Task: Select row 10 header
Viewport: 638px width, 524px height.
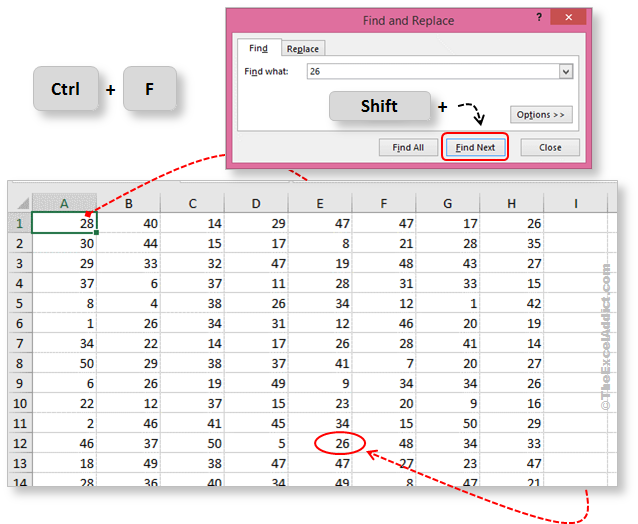Action: (x=20, y=403)
